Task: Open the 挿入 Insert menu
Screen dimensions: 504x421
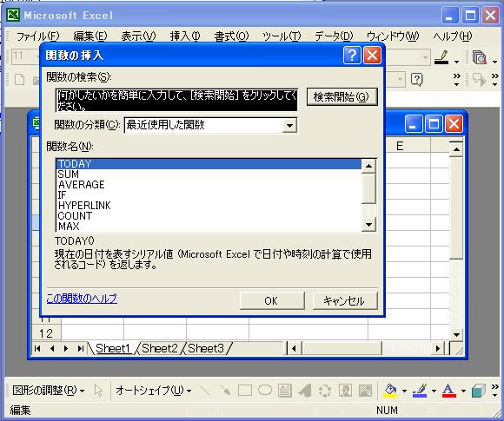Action: coord(185,36)
